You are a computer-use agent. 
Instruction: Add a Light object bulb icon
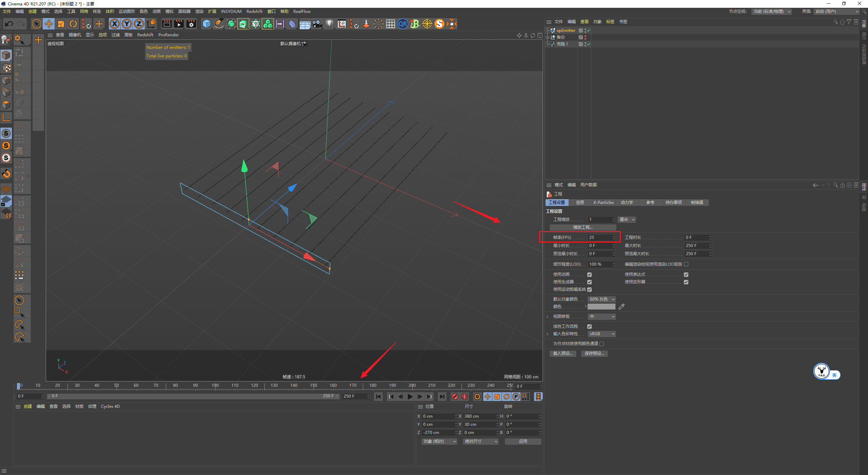pos(329,24)
